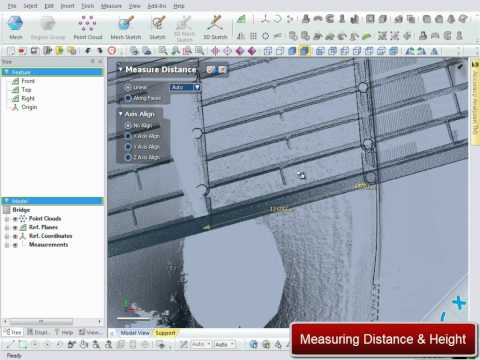Start Mesh Sketch mode
The height and width of the screenshot is (360, 480).
[x=126, y=27]
